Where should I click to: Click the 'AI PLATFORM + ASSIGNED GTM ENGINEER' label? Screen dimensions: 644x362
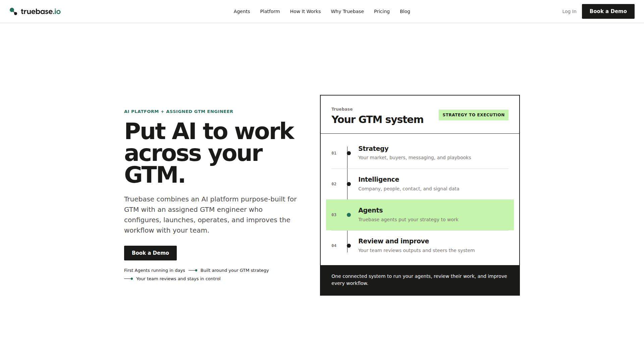point(178,112)
